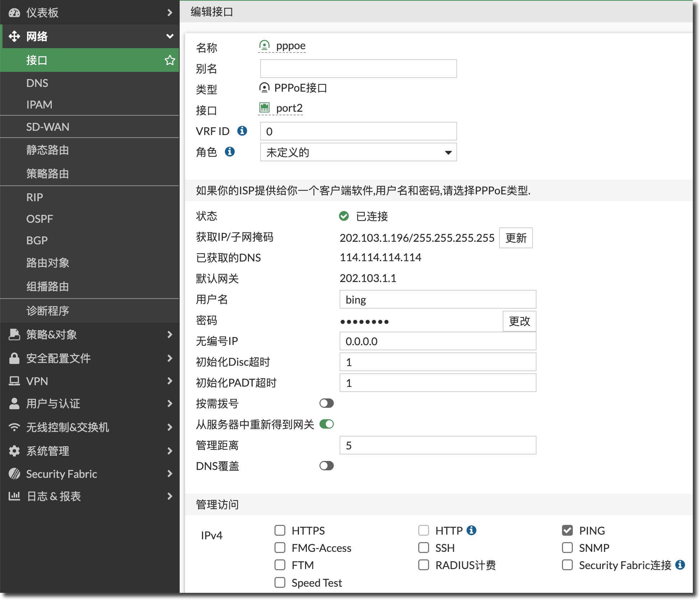The width and height of the screenshot is (700, 600).
Task: Click the port2 interface icon
Action: point(264,107)
